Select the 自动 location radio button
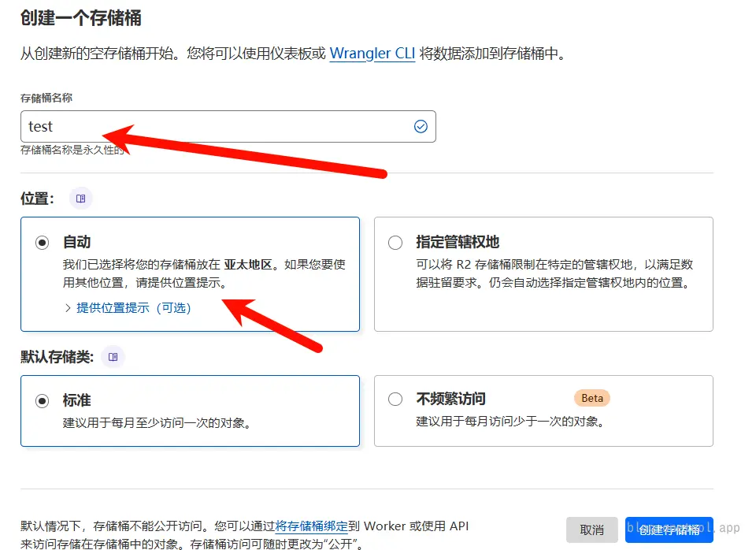This screenshot has height=550, width=756. point(43,243)
